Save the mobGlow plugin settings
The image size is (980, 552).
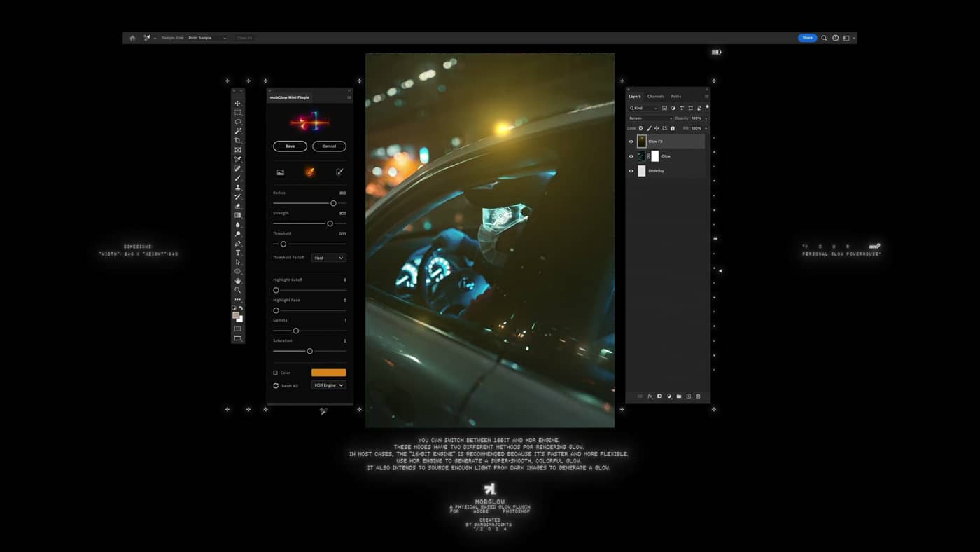289,146
